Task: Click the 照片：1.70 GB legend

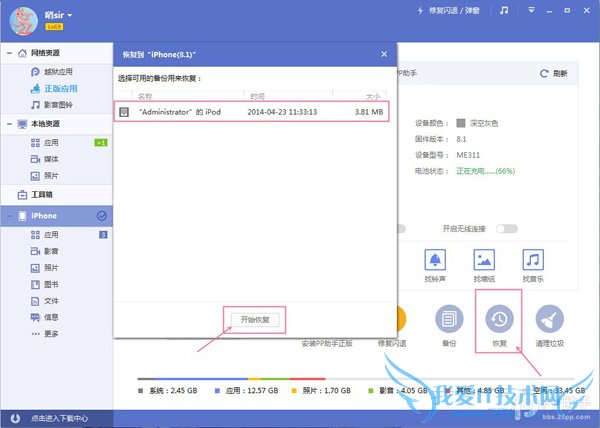Action: [x=321, y=391]
